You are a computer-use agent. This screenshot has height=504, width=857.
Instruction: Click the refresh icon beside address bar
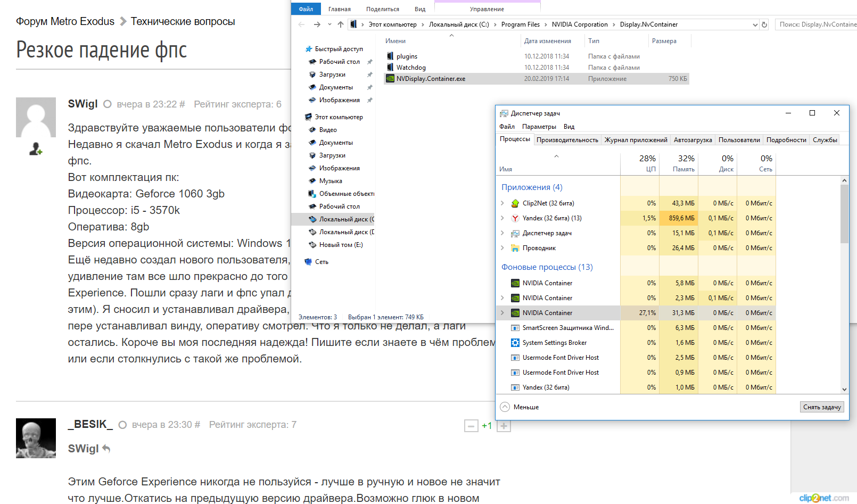[x=764, y=24]
